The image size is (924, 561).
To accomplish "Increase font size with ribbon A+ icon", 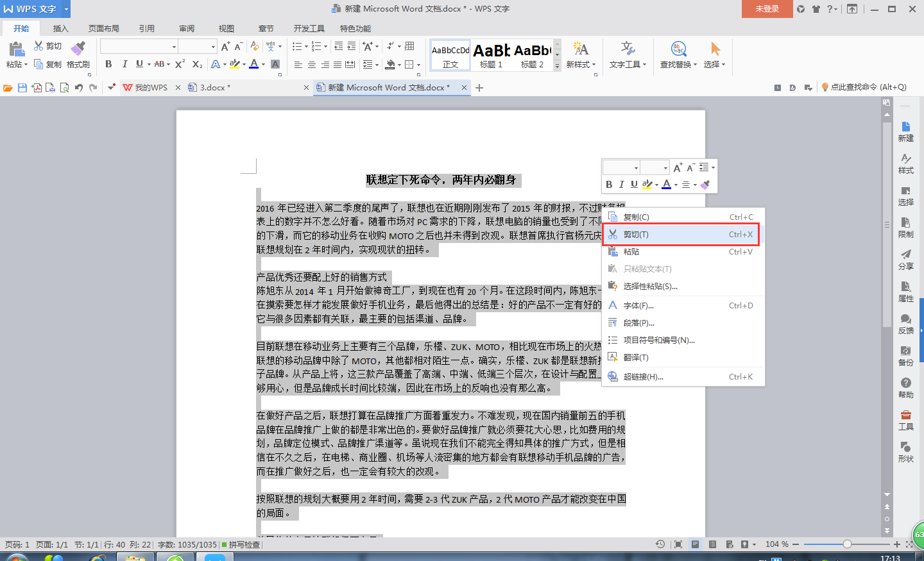I will point(225,46).
